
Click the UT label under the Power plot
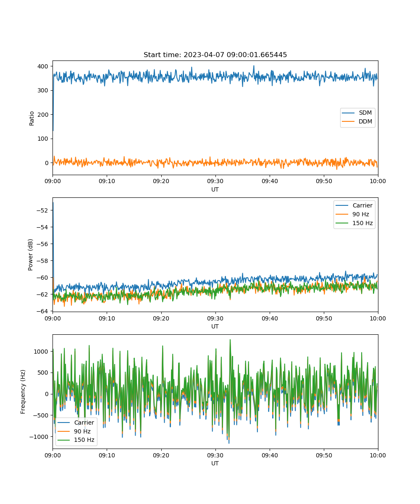point(215,326)
